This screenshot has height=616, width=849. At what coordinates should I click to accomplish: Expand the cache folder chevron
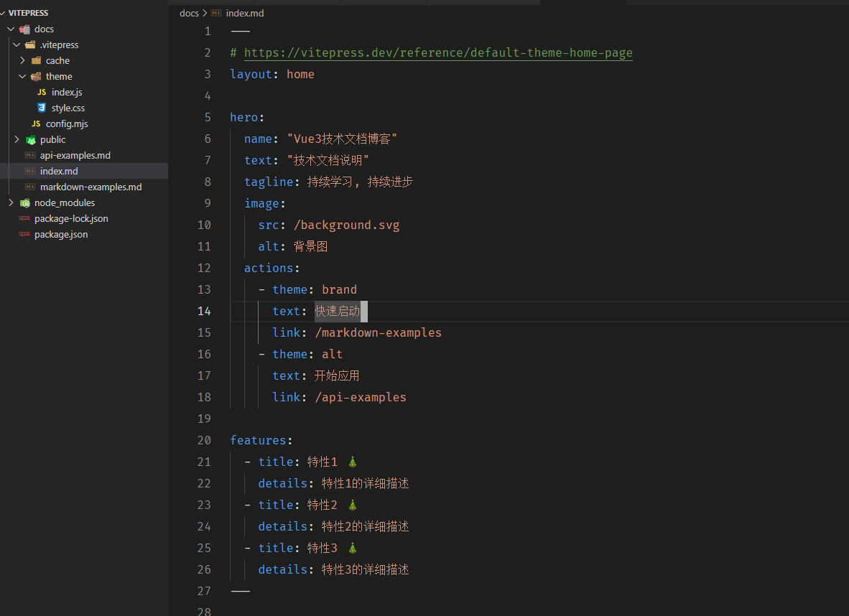23,60
